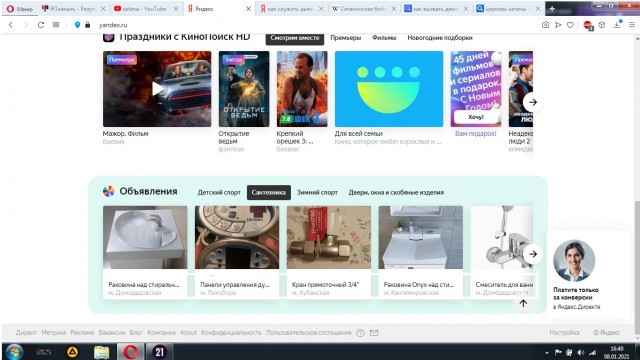
Task: Open the downloads icon in toolbar
Action: tap(617, 25)
